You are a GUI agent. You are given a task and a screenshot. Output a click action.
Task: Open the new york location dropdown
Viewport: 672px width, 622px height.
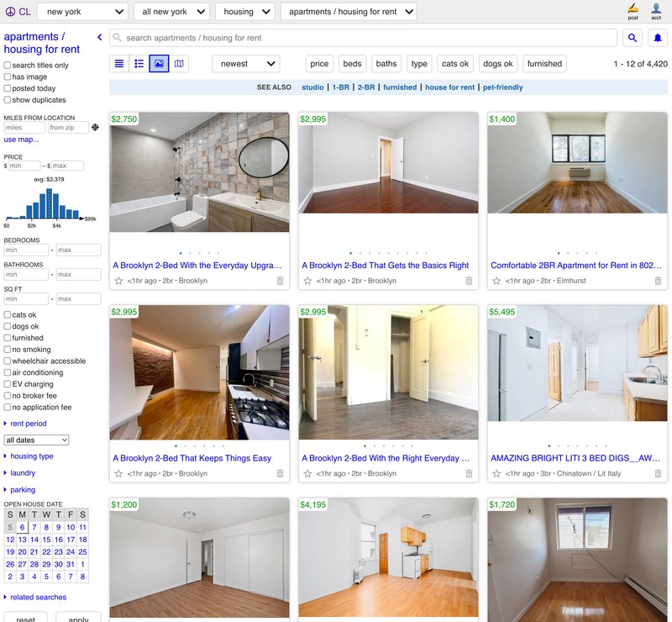click(x=82, y=12)
